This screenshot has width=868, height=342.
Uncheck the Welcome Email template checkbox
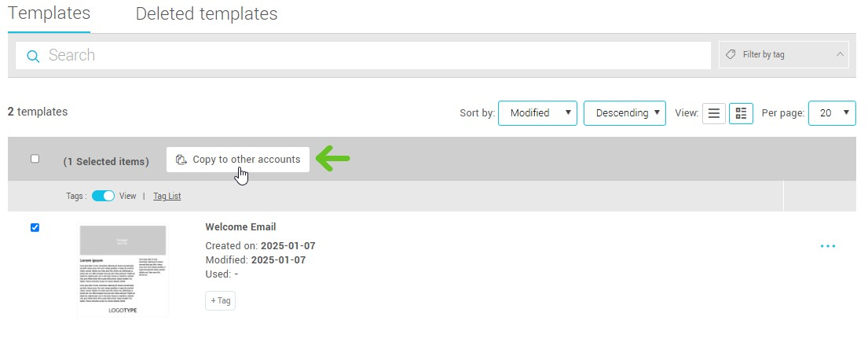click(35, 228)
